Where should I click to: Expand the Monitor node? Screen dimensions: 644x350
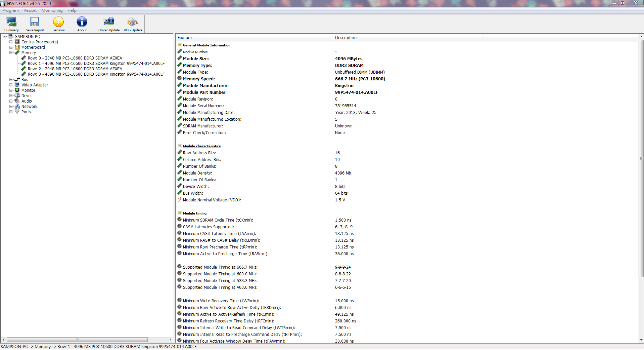(11, 90)
